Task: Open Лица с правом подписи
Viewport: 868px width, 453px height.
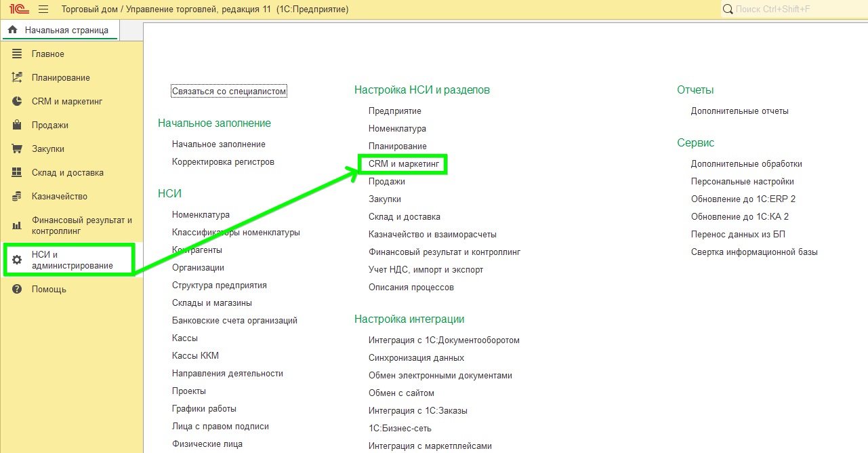Action: (220, 427)
